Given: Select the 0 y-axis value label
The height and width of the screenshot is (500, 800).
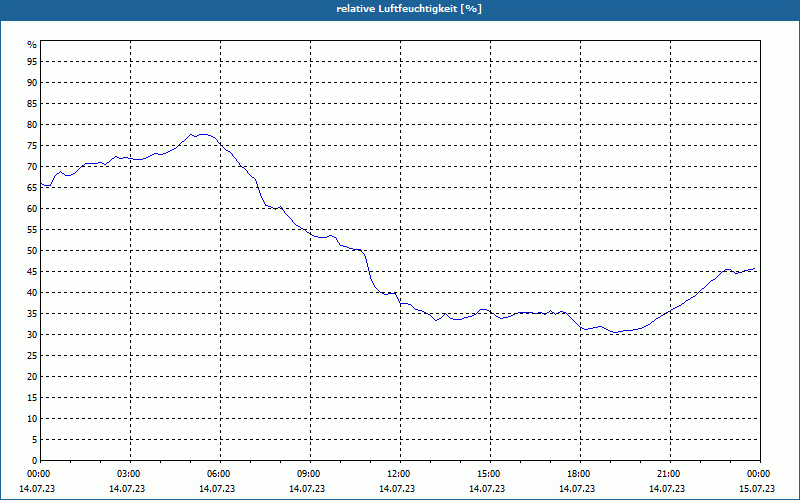Looking at the screenshot, I should [35, 461].
